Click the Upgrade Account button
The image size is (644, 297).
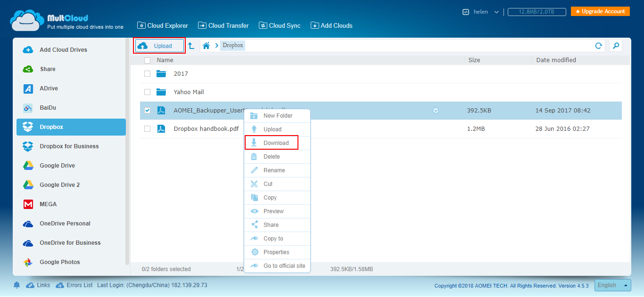click(600, 11)
